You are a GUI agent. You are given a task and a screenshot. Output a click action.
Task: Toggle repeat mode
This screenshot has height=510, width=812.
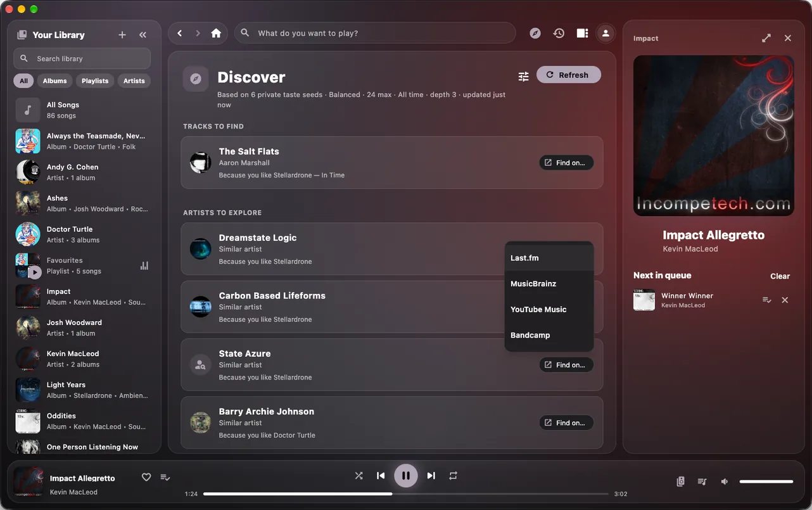click(x=453, y=475)
